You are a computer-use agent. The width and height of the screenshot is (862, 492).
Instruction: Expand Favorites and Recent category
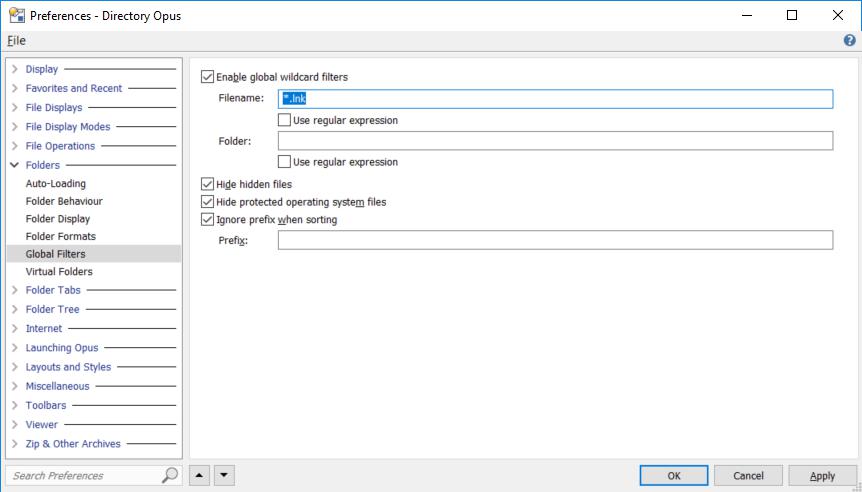(15, 89)
